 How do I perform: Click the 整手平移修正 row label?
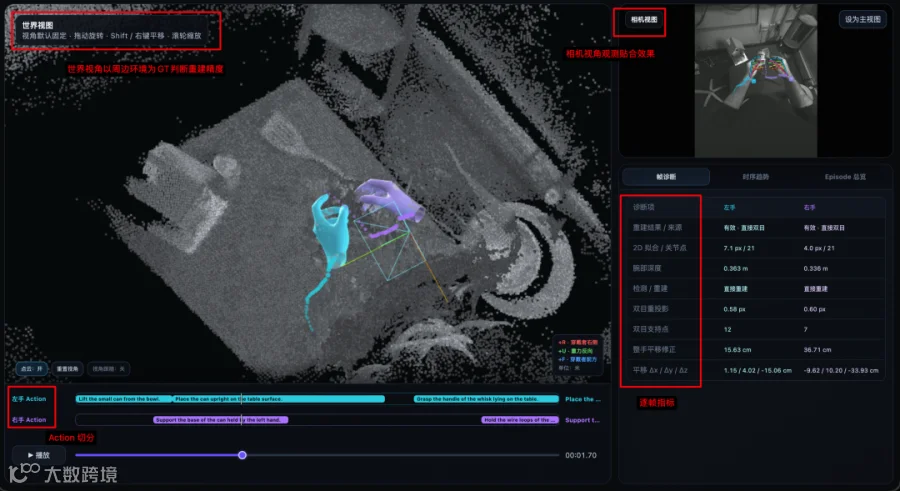[x=654, y=350]
